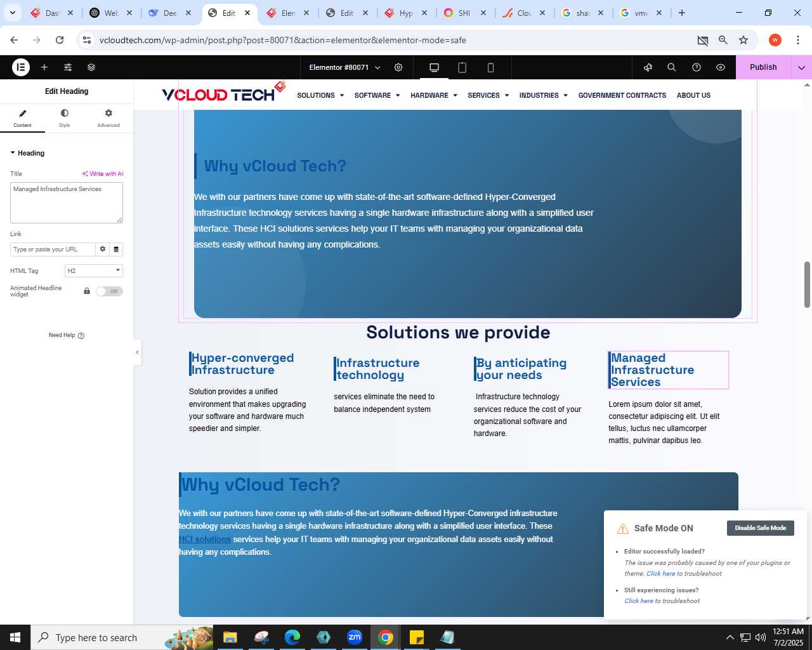Open link options gear icon

[103, 249]
